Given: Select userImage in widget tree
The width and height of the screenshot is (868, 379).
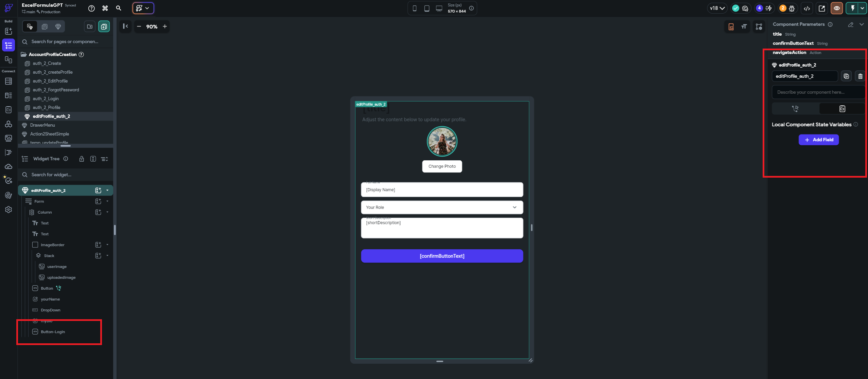Looking at the screenshot, I should 57,267.
